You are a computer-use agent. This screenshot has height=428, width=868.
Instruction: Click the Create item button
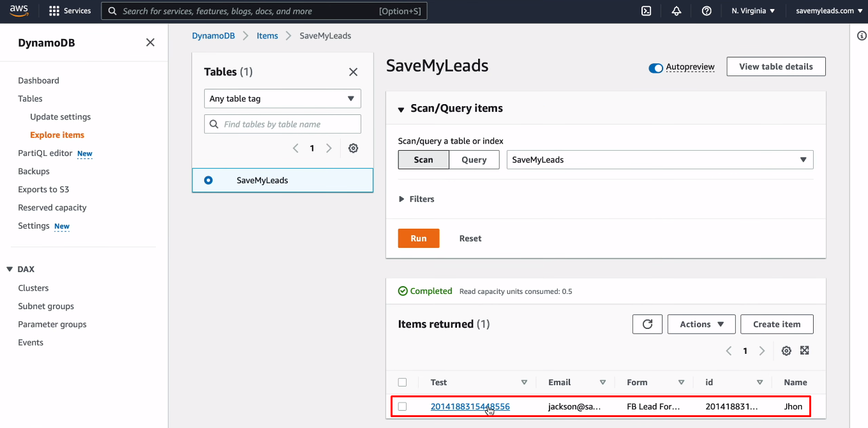(x=777, y=324)
